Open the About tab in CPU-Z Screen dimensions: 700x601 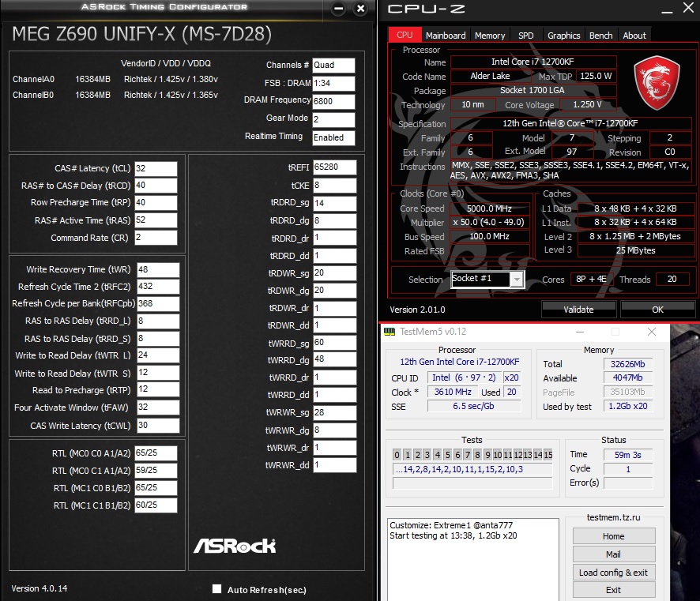[x=634, y=36]
